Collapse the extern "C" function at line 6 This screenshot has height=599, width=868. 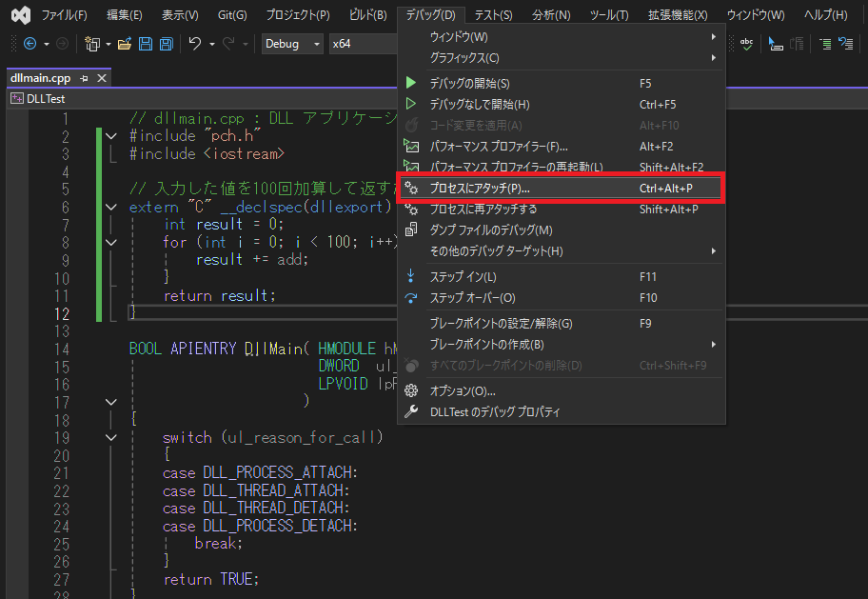tap(111, 207)
